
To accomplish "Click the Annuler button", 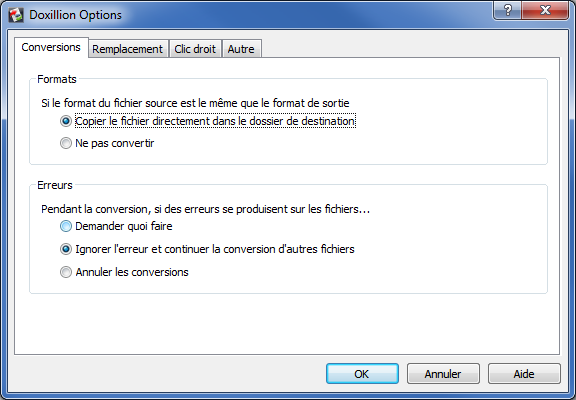I will pos(443,374).
